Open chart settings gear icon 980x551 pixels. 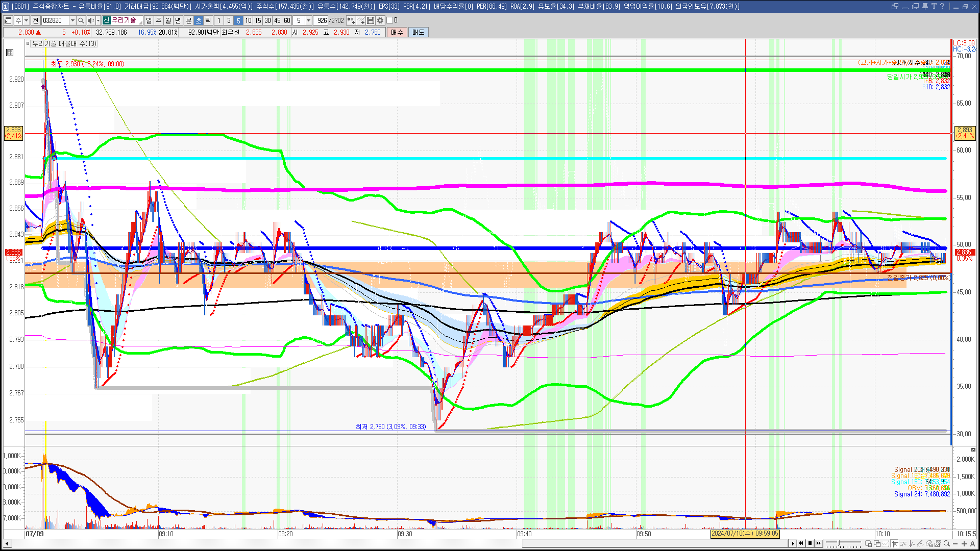[x=380, y=20]
